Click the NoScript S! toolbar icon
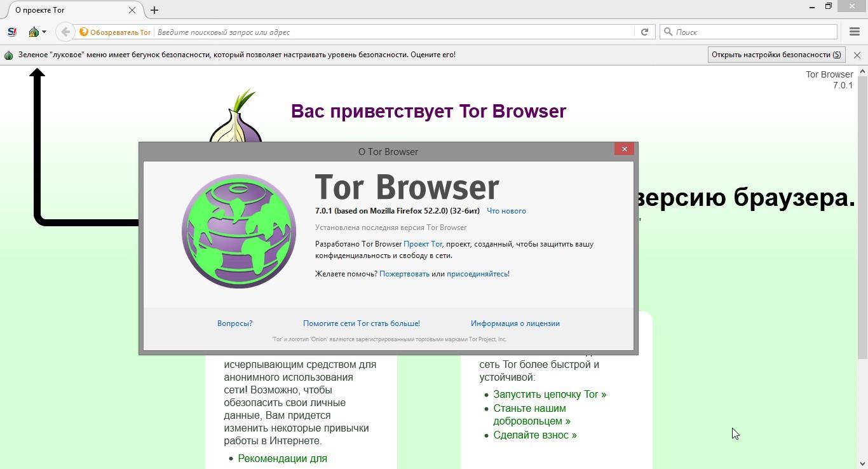This screenshot has height=469, width=868. pos(11,32)
